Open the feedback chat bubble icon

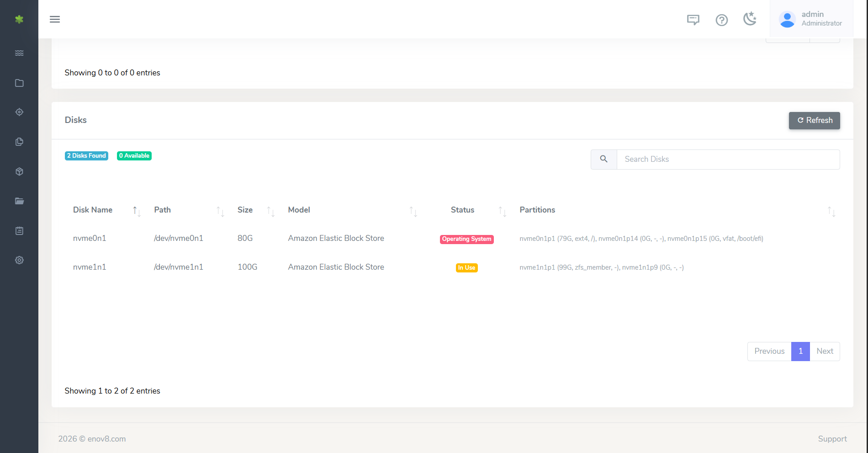tap(693, 20)
